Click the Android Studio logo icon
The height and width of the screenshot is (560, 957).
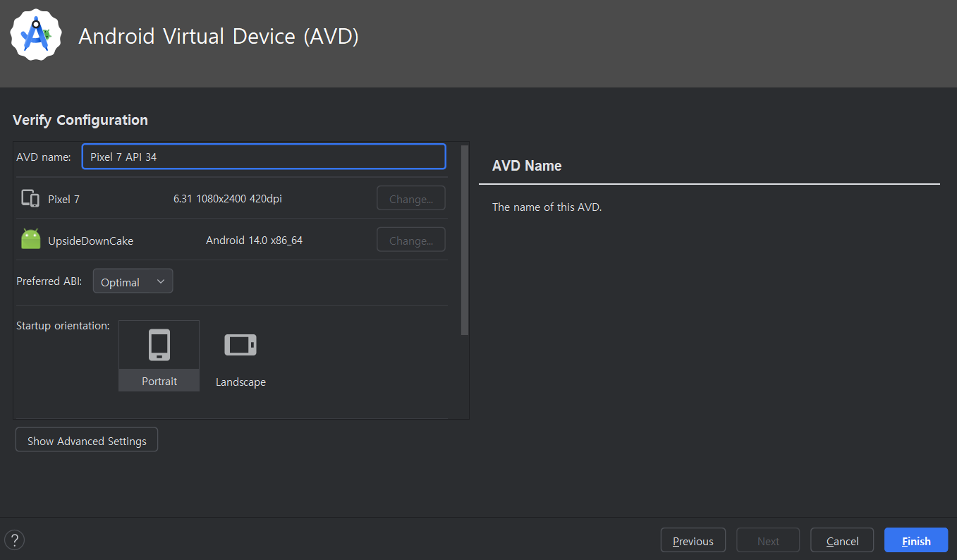click(x=36, y=35)
